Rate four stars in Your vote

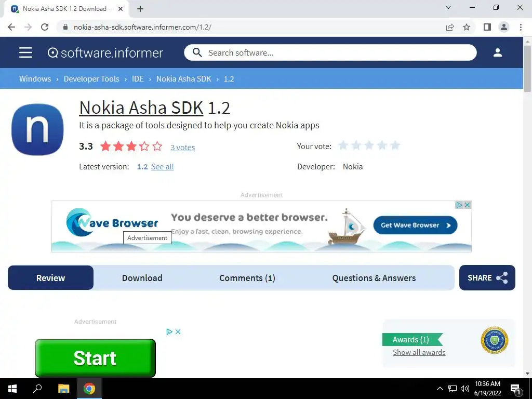coord(382,145)
